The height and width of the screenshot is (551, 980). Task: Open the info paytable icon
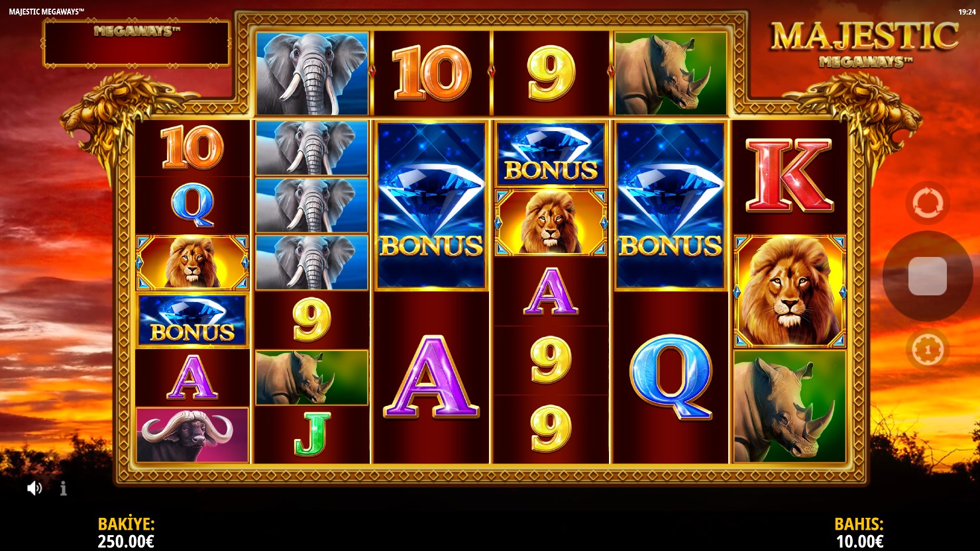pyautogui.click(x=64, y=489)
